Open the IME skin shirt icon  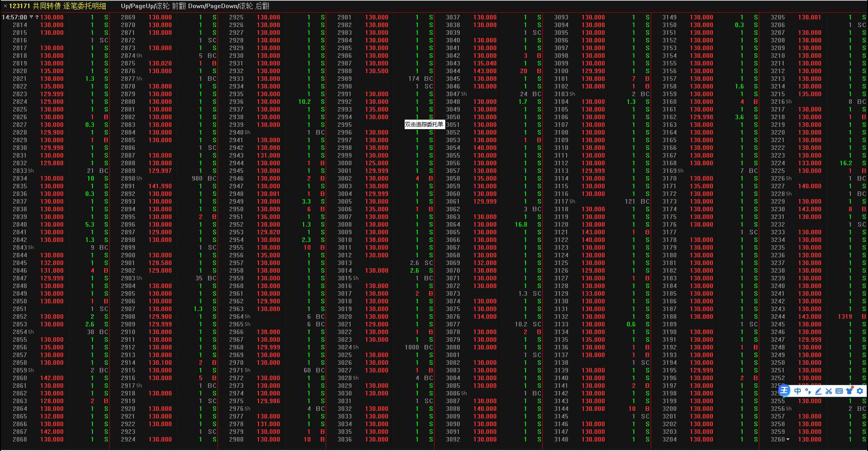pos(850,391)
